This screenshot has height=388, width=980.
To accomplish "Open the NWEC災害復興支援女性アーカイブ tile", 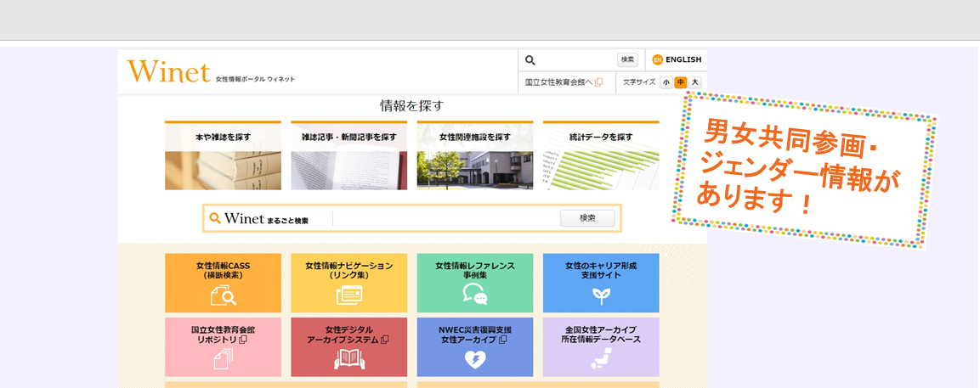I will [475, 346].
